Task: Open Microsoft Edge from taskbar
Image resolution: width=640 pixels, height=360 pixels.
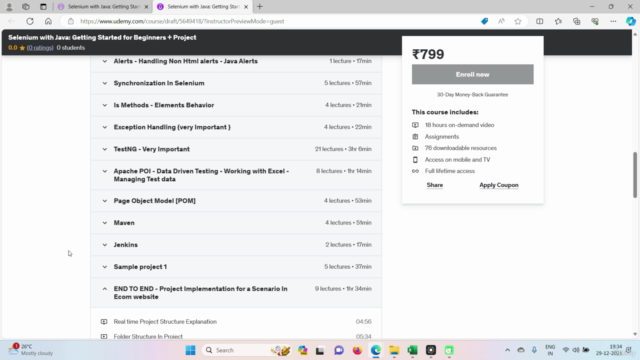Action: pyautogui.click(x=376, y=350)
